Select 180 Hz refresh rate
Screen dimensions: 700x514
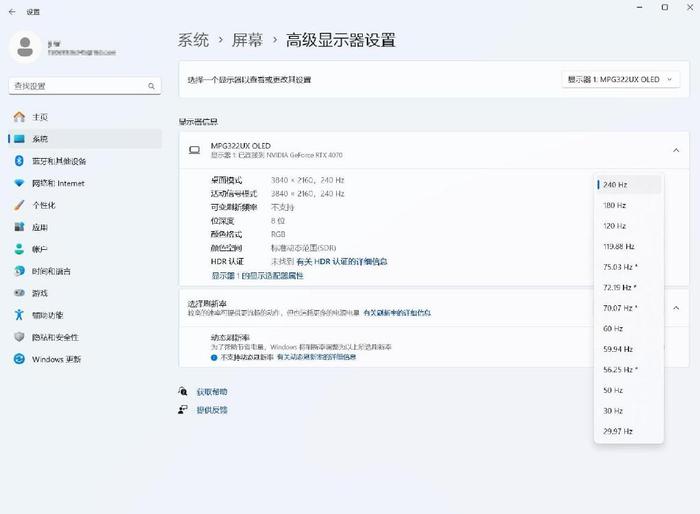629,205
